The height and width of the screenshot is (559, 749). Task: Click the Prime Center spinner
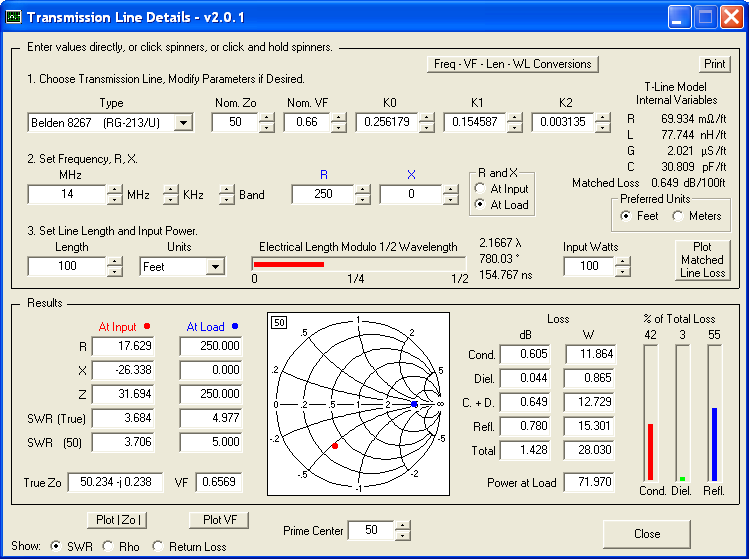pos(402,531)
